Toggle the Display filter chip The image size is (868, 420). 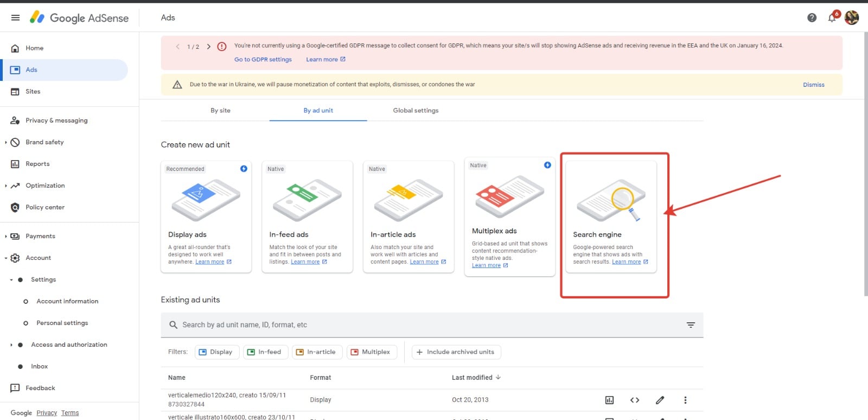pyautogui.click(x=217, y=352)
